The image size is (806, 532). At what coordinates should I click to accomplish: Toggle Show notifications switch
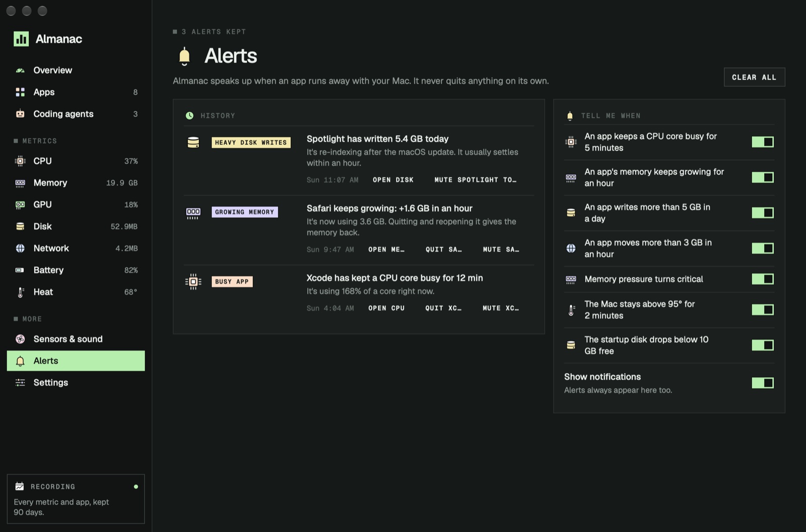[763, 383]
